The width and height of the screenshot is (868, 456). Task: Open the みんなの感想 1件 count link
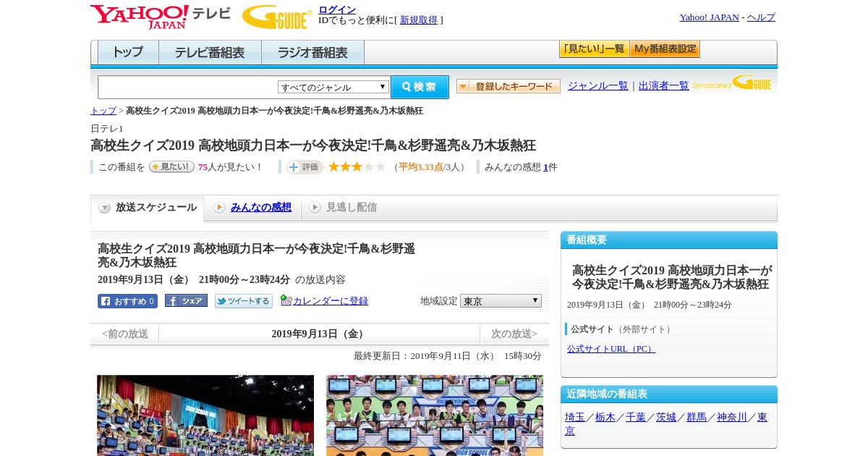[x=545, y=167]
